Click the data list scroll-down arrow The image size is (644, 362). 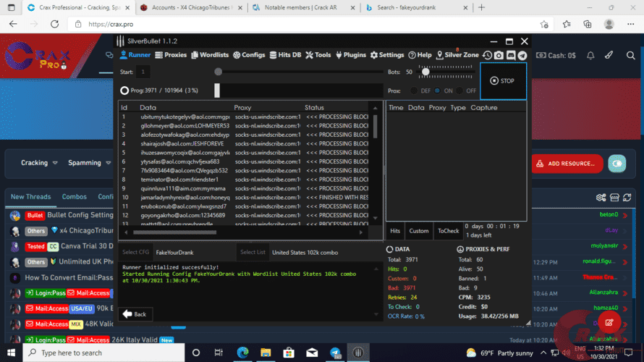[x=374, y=219]
